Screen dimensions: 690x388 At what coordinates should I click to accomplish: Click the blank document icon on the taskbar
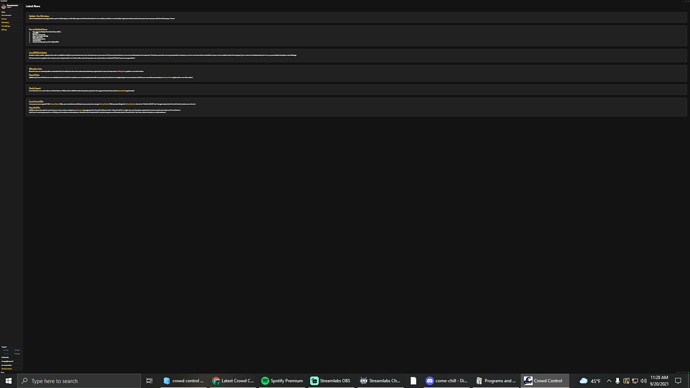413,381
